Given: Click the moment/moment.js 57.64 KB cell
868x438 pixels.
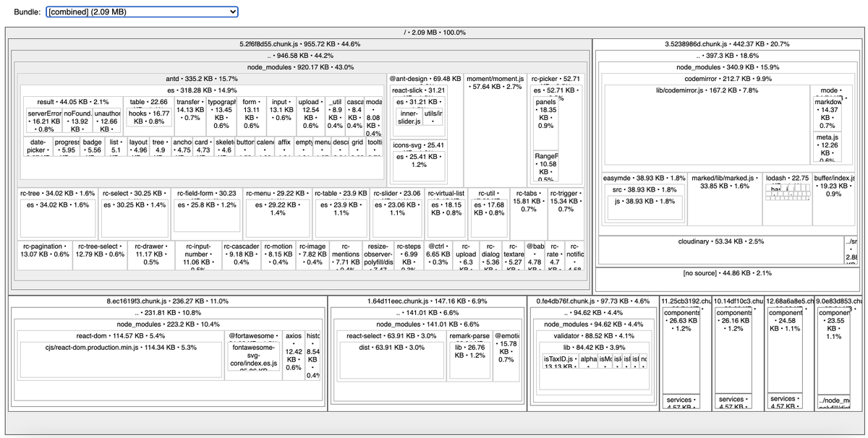Looking at the screenshot, I should [495, 129].
